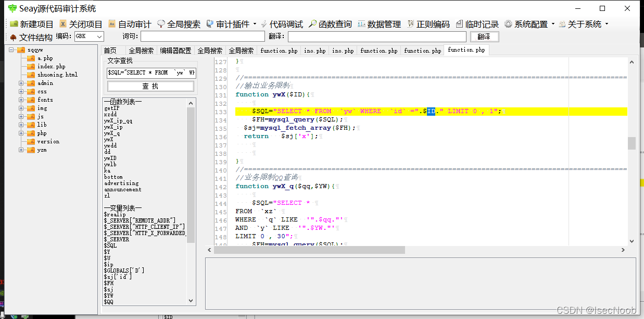Select shuoming.html in the file tree

coord(57,75)
